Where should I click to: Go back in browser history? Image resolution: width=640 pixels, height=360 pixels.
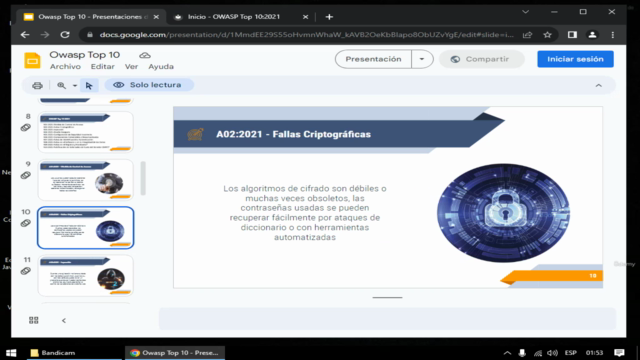[x=25, y=35]
